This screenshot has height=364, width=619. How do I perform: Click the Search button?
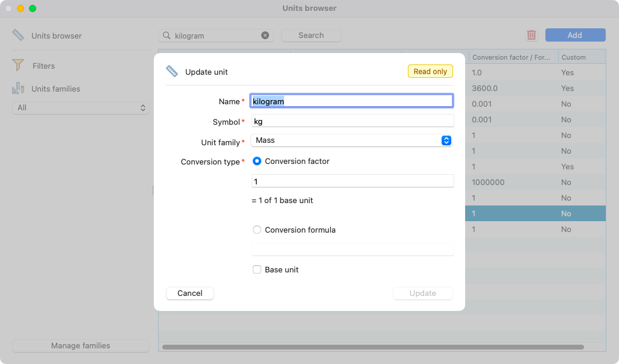(311, 35)
